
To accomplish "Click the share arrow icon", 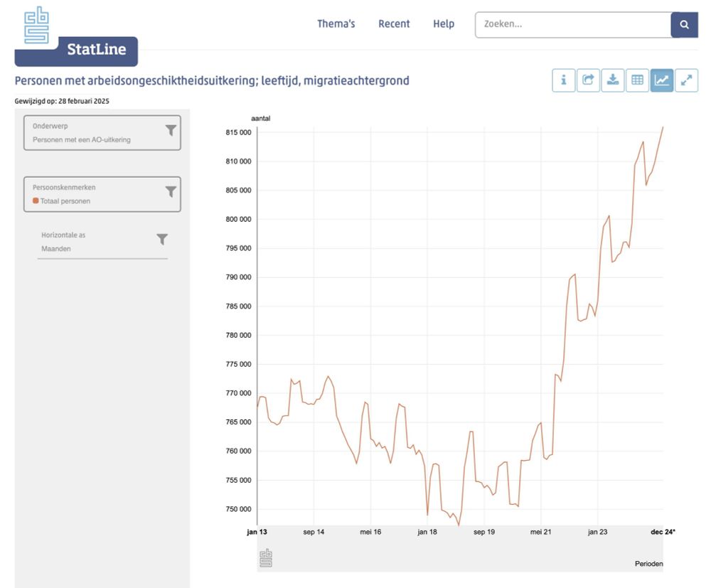I will click(588, 80).
